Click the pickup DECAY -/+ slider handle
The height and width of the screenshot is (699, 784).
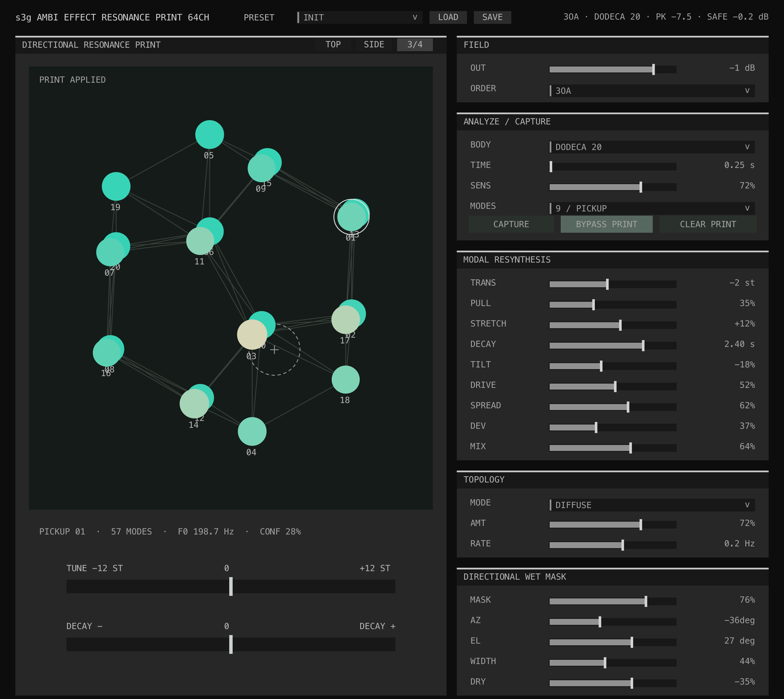tap(231, 644)
